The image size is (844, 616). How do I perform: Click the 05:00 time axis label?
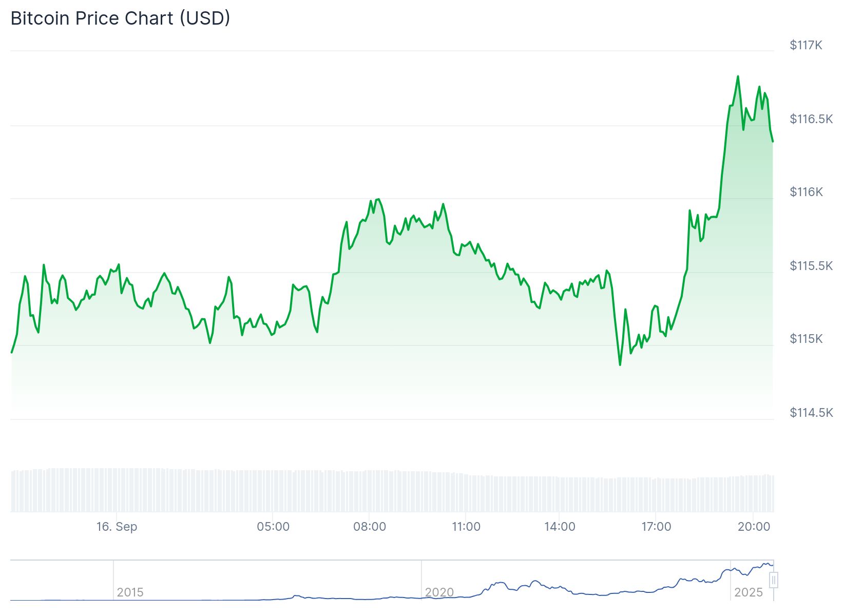click(273, 527)
